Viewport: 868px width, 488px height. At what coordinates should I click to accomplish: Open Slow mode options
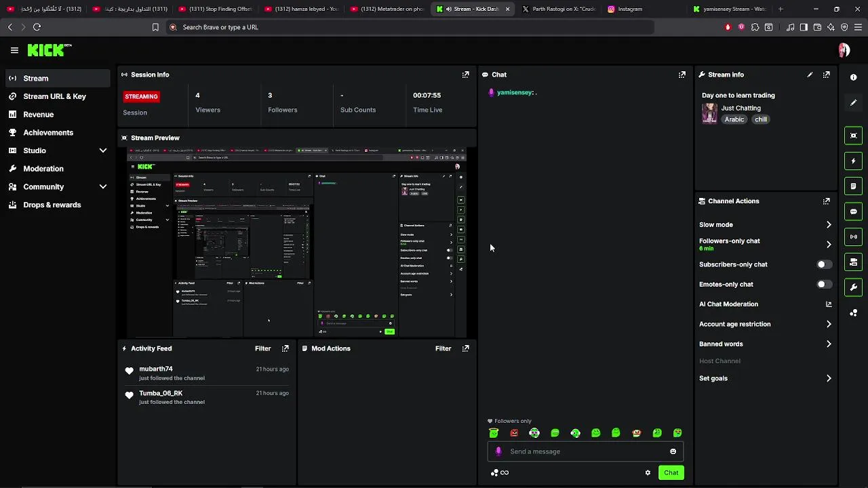pos(765,224)
